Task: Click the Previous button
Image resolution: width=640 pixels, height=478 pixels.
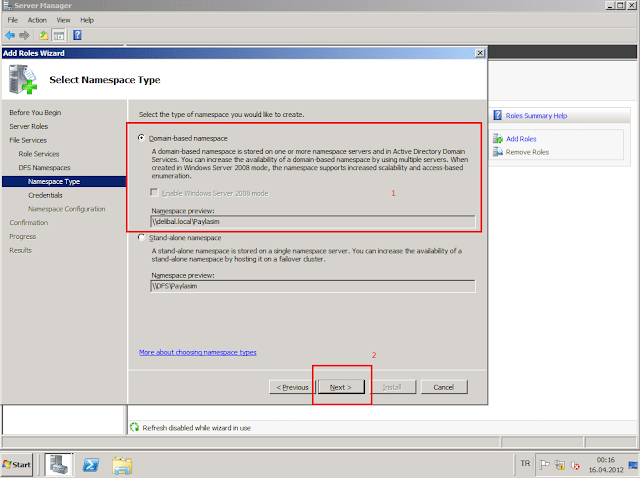Action: point(290,386)
